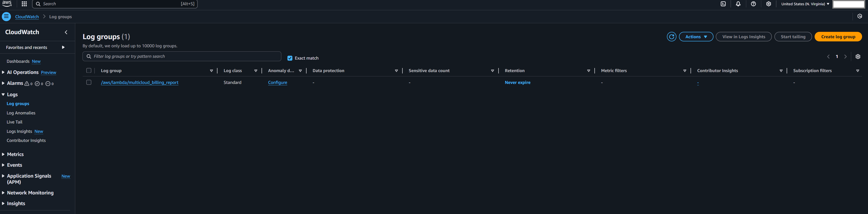868x214 pixels.
Task: Expand AI Operations section
Action: (3, 73)
